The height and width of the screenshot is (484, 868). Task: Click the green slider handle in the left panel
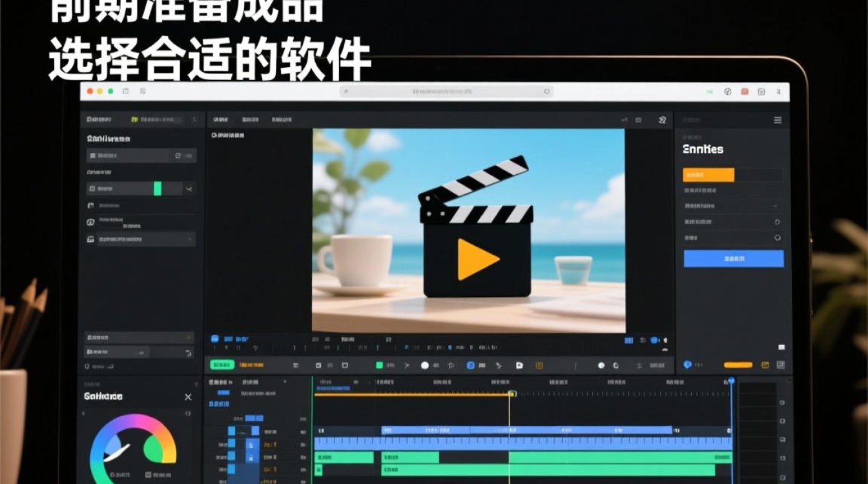click(x=158, y=188)
